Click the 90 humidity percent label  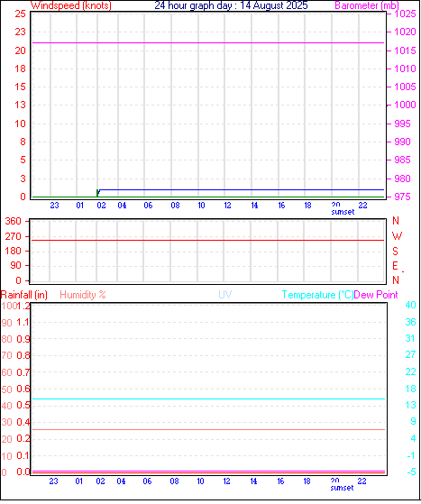[x=6, y=323]
